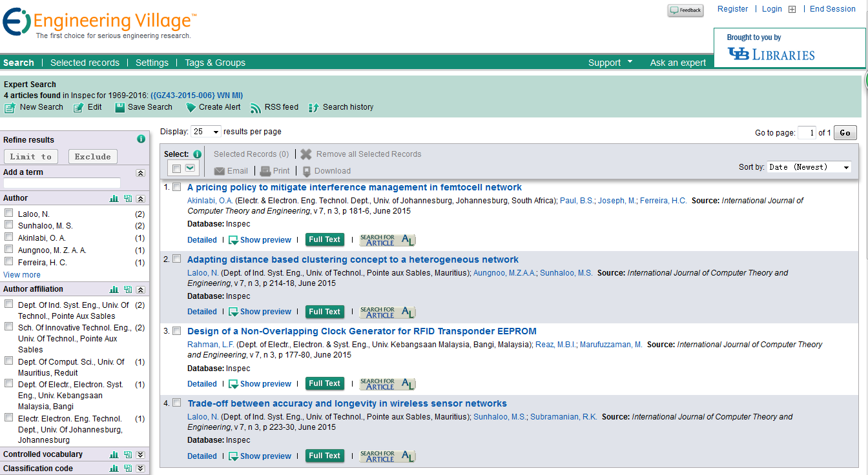Expand the Controlled vocabulary section
868x475 pixels.
click(x=140, y=454)
